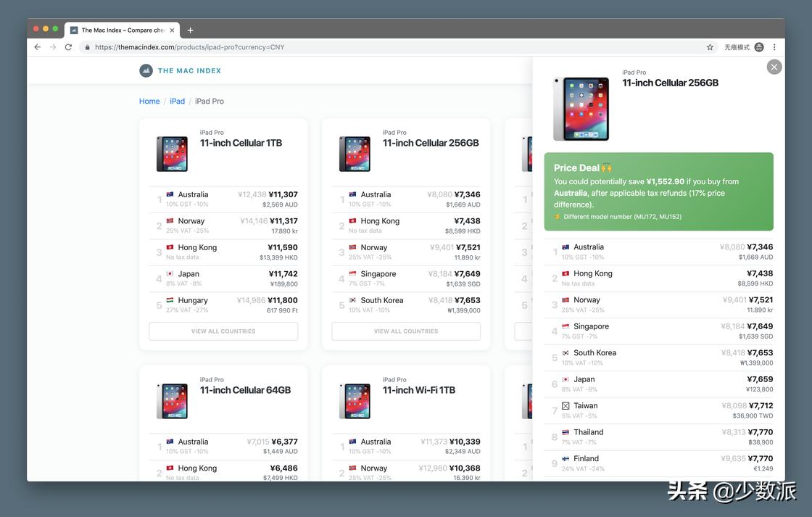Screen dimensions: 812x517
Task: Open the Chrome three-dot menu
Action: click(774, 47)
